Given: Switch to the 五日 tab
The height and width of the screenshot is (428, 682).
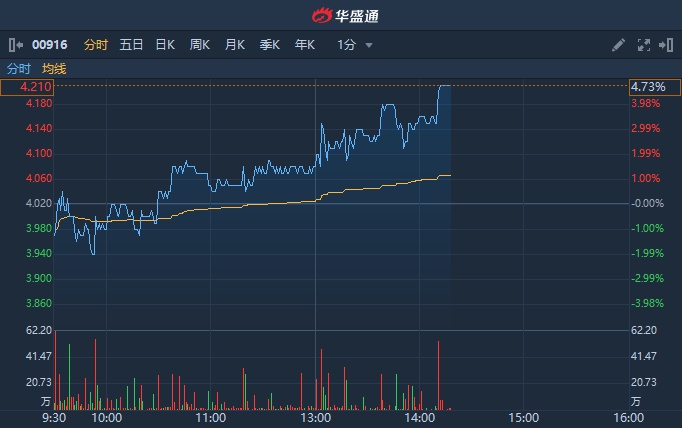Looking at the screenshot, I should coord(131,45).
